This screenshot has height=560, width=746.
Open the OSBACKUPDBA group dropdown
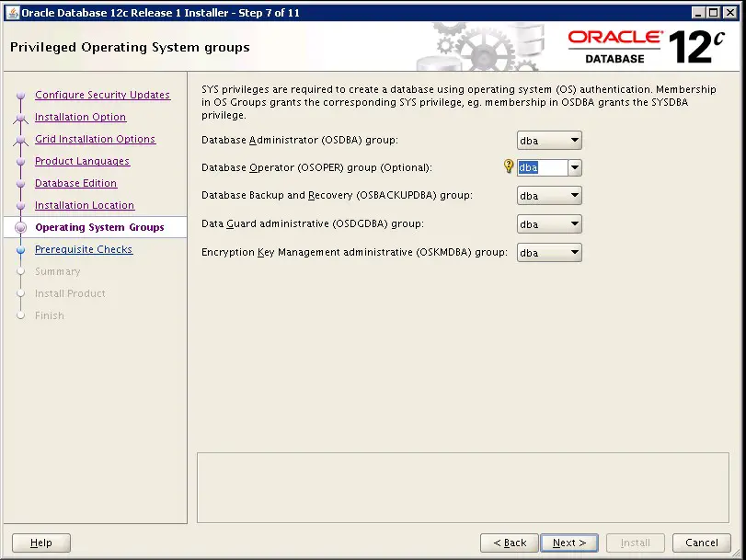point(549,196)
